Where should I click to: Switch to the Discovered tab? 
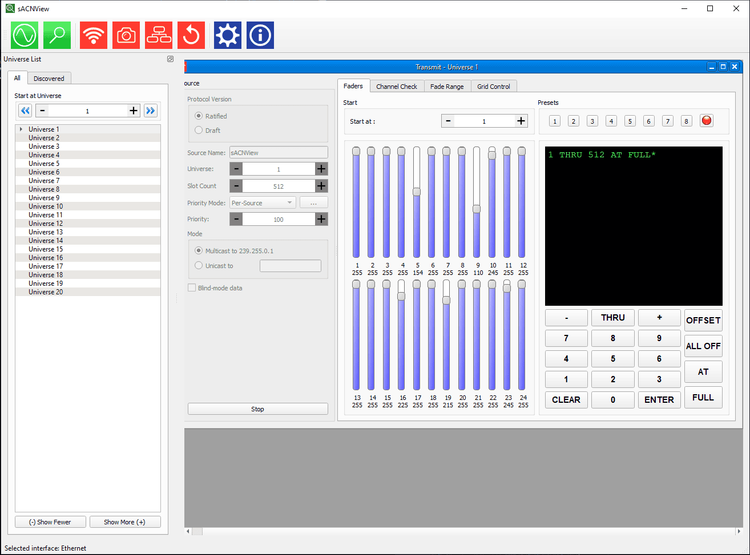49,78
